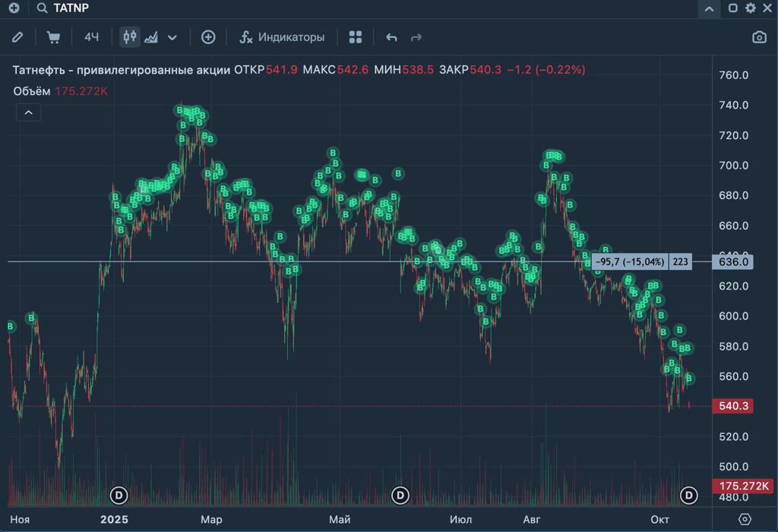Open time axis settings in bottom-right corner
The height and width of the screenshot is (532, 778).
coord(745,519)
